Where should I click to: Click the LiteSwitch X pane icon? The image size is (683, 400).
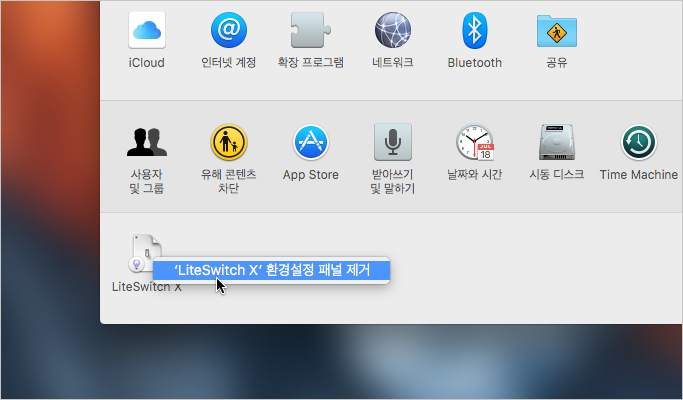point(145,253)
